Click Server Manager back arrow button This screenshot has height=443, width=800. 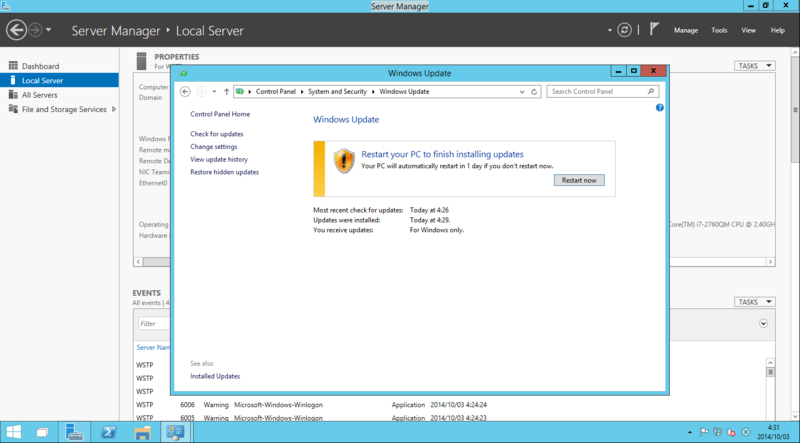(x=16, y=30)
